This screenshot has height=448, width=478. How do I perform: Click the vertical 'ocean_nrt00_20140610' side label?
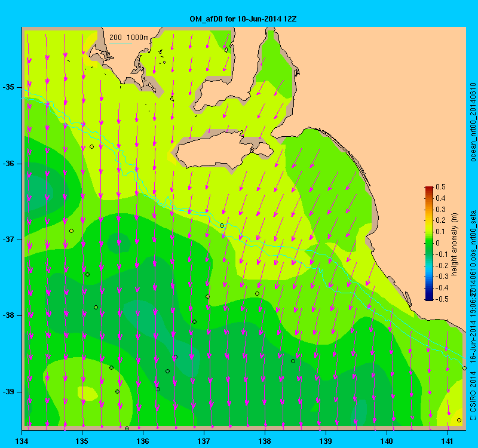(x=473, y=122)
